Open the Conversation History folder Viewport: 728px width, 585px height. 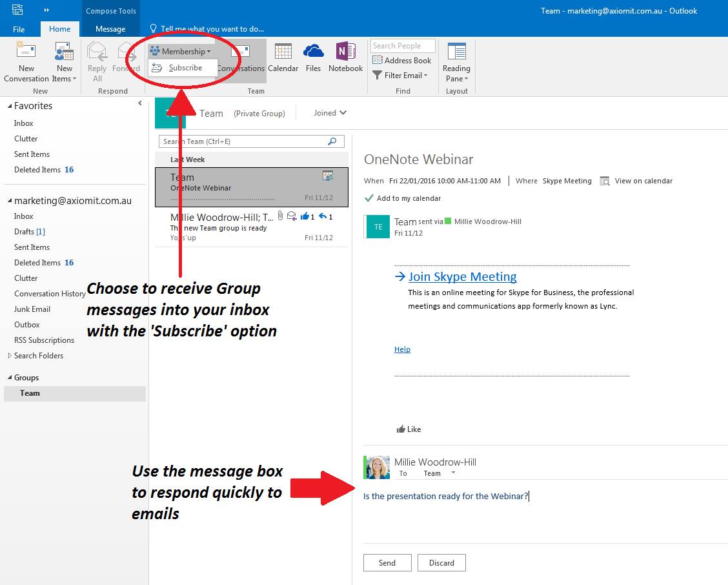coord(50,294)
